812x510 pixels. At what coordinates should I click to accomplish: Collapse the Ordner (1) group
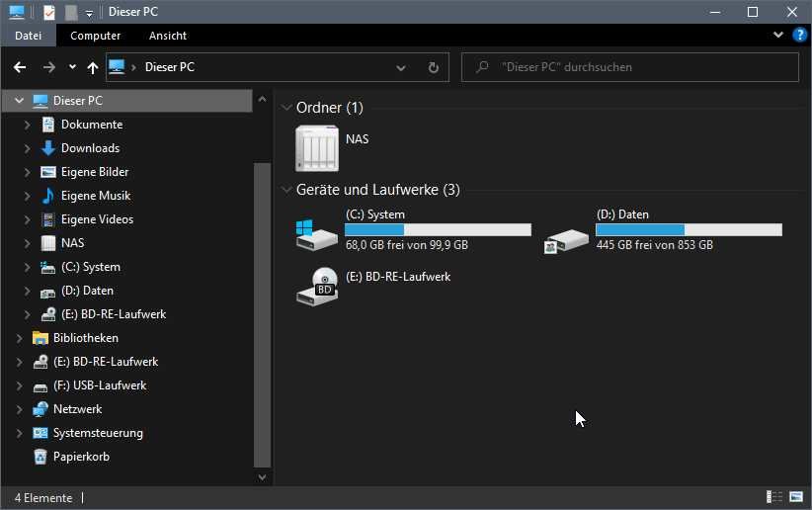point(285,108)
